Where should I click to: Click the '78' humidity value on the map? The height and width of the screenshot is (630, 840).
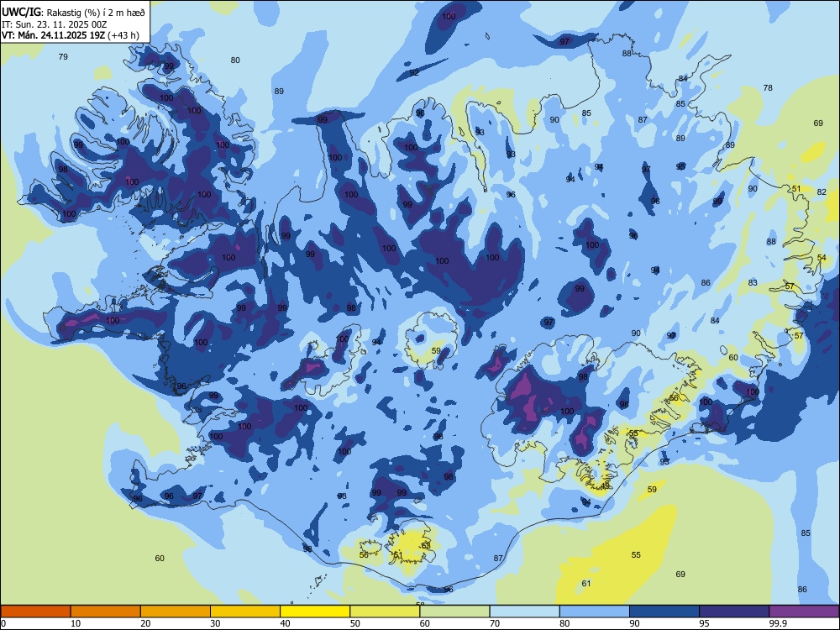(768, 87)
